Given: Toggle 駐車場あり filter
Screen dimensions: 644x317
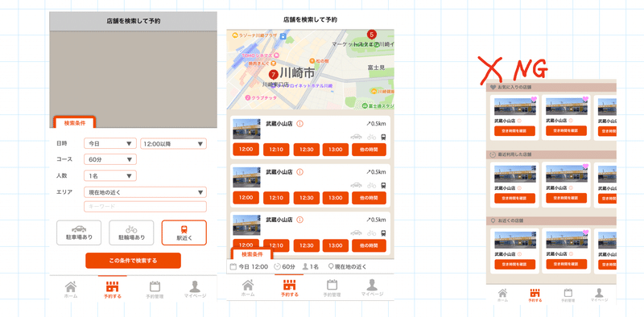Looking at the screenshot, I should click(79, 233).
